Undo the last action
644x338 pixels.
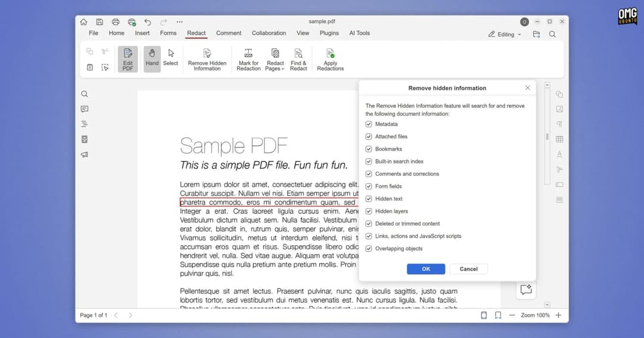(147, 22)
